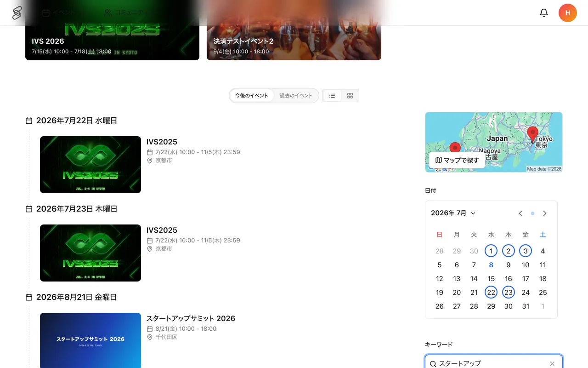This screenshot has height=368, width=588.
Task: Click calendar icon beside 2026年8月21日 heading
Action: tap(29, 297)
